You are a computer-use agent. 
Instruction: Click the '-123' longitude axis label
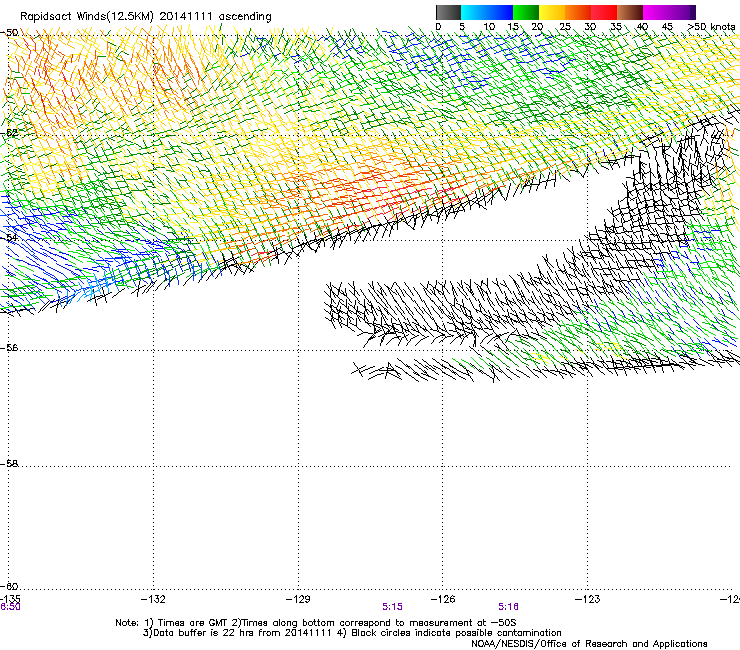point(588,599)
